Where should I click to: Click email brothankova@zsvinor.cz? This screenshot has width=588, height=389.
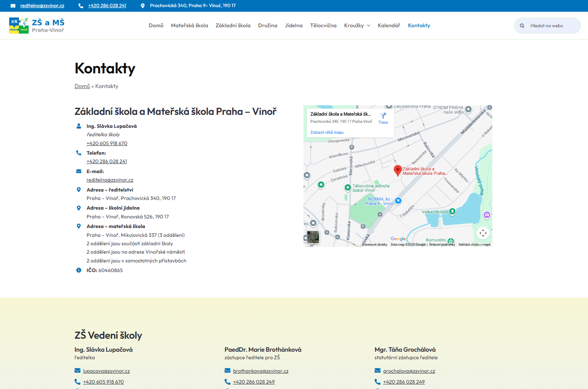(x=261, y=371)
